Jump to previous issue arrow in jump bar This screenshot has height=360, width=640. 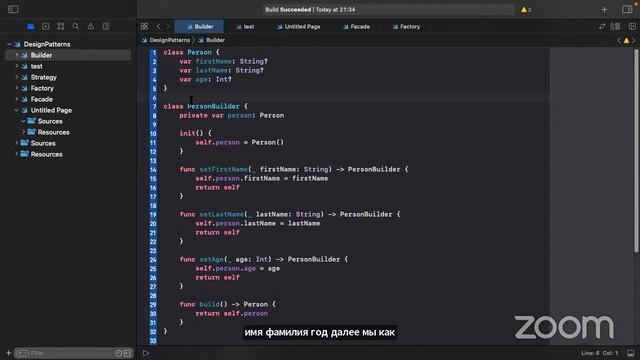pyautogui.click(x=619, y=40)
